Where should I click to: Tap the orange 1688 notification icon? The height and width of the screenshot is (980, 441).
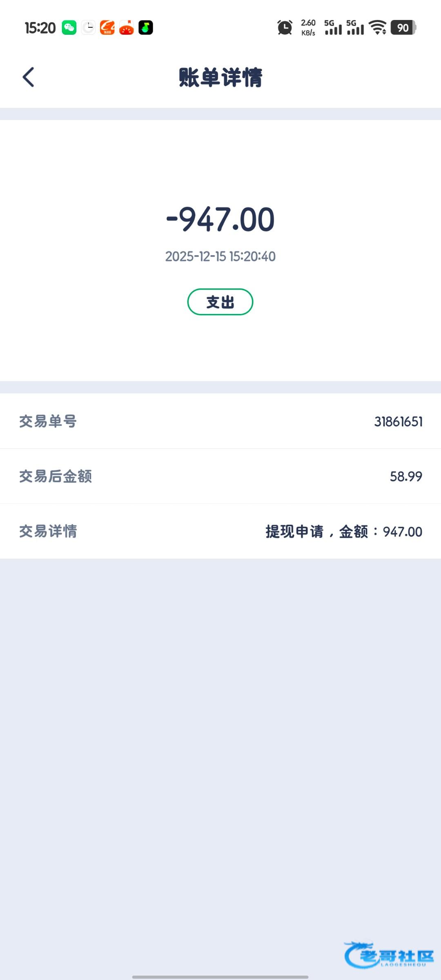107,28
